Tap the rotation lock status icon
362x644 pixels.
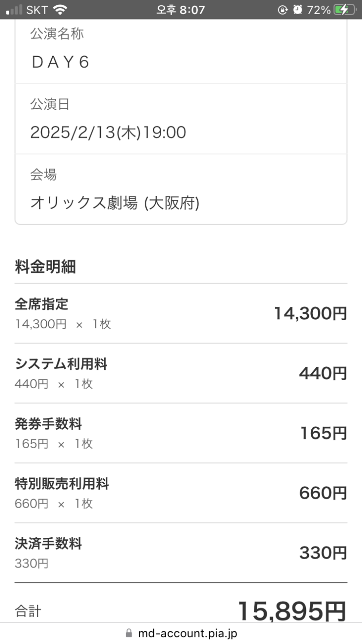tap(283, 10)
